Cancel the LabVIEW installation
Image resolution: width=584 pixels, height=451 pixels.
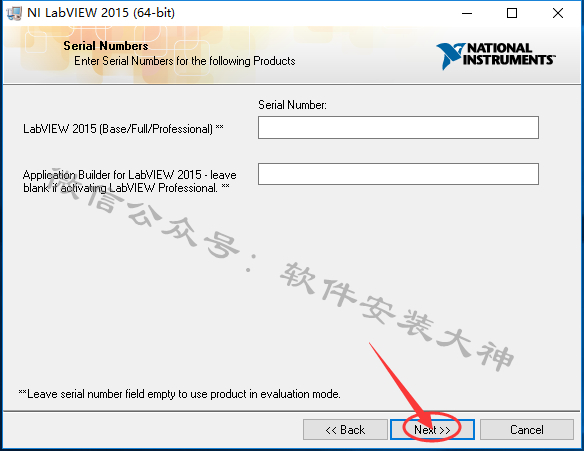point(527,430)
